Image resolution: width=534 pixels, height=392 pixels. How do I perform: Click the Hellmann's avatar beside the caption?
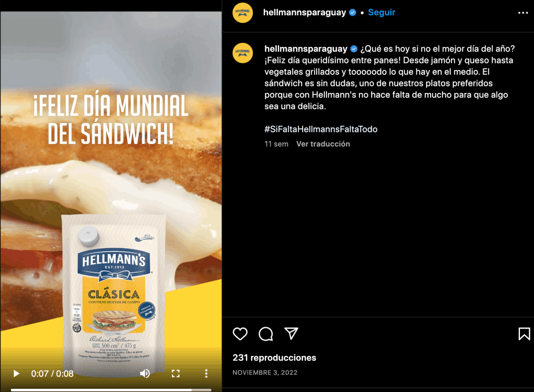click(243, 53)
